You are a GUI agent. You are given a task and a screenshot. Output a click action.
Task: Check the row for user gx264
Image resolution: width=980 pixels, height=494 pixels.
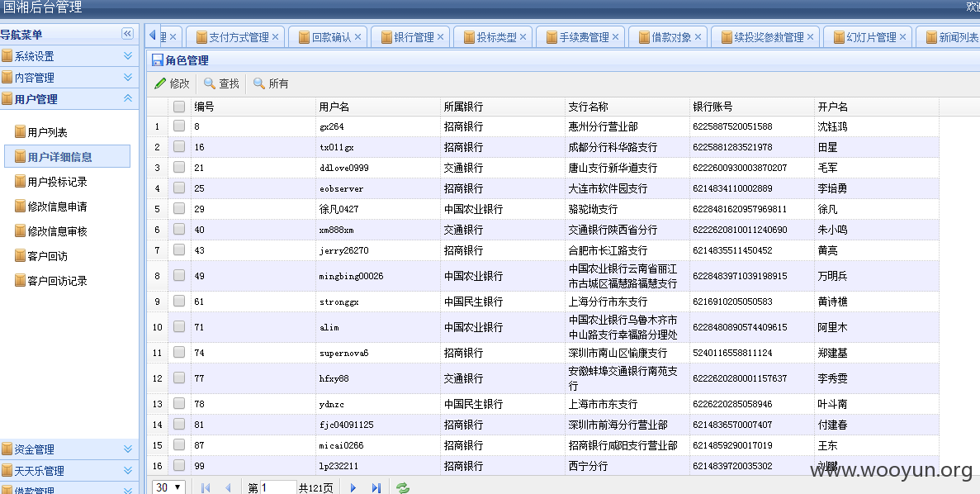click(x=179, y=126)
